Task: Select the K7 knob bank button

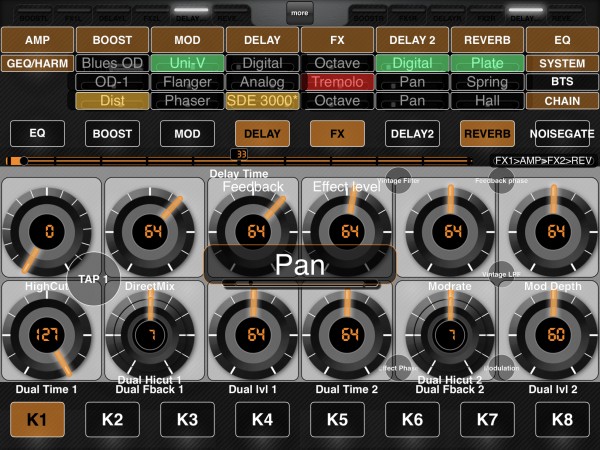Action: tap(487, 419)
